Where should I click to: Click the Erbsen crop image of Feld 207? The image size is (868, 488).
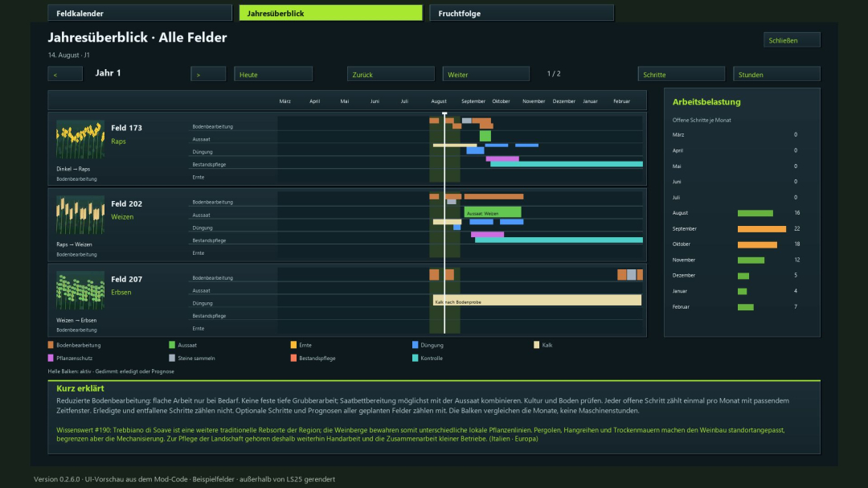click(x=80, y=291)
